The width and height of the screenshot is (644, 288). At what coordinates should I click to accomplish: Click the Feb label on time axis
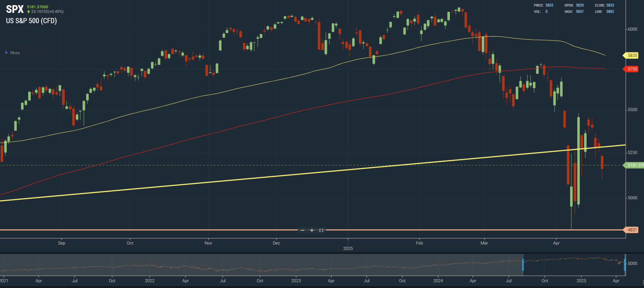(419, 243)
